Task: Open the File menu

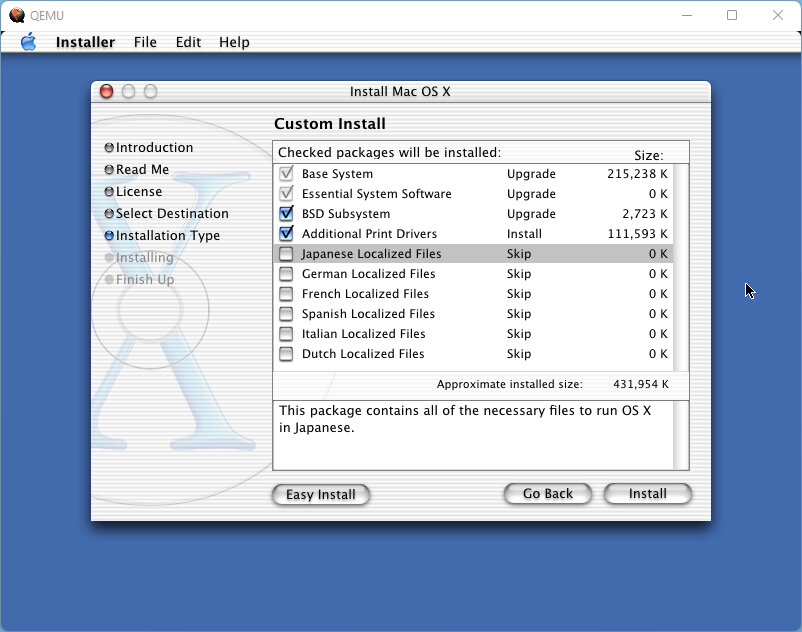Action: 145,42
